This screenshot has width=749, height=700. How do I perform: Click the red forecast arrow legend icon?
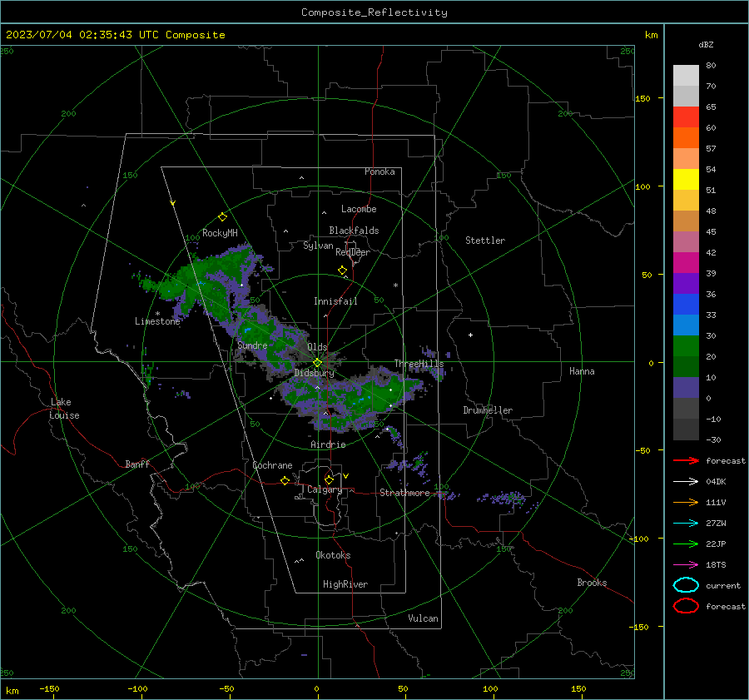tap(686, 460)
